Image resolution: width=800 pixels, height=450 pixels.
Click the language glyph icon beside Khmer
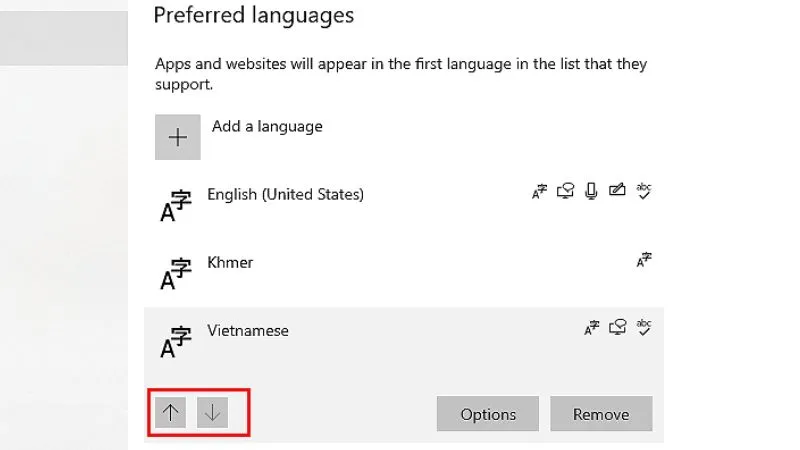click(176, 273)
